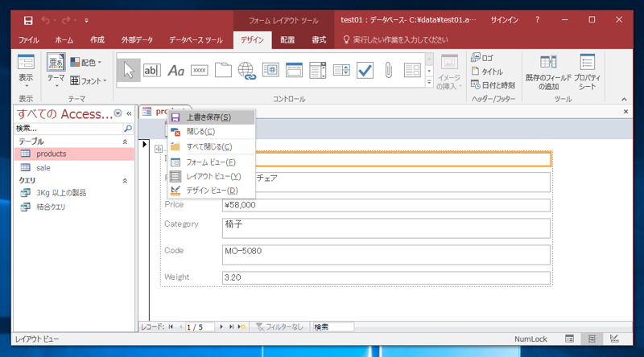Collapse the ribbon with the chevron
The height and width of the screenshot is (357, 644).
624,99
